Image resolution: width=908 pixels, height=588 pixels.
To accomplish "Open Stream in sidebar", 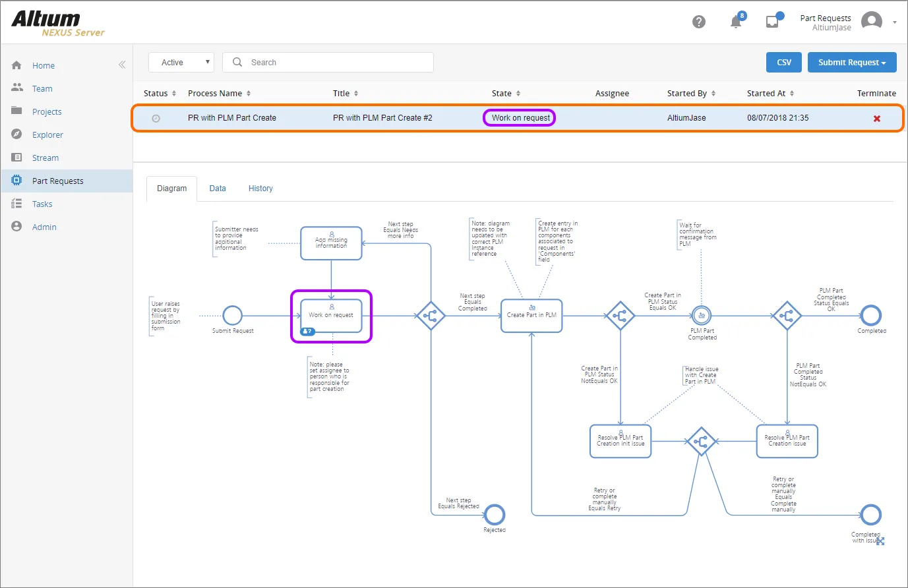I will click(45, 158).
